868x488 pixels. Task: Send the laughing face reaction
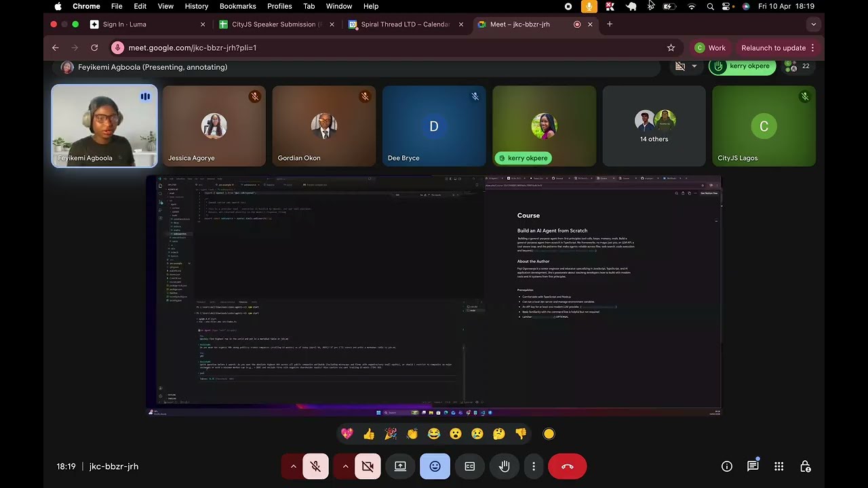434,434
